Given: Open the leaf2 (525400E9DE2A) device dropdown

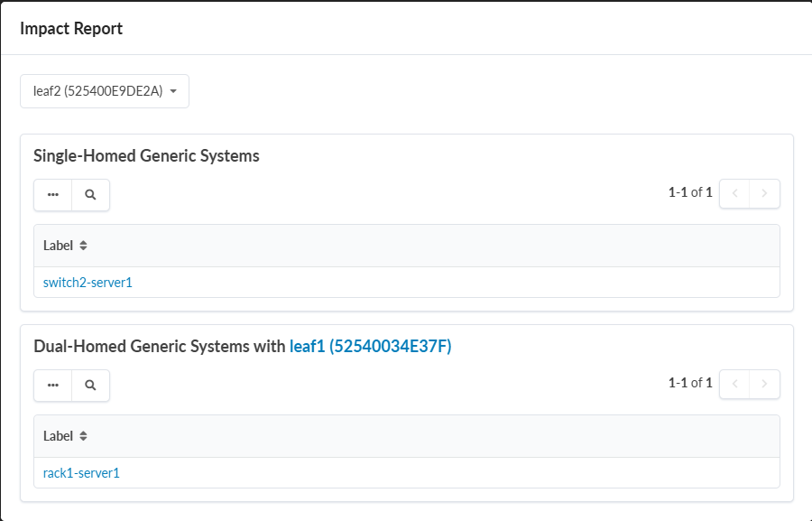Looking at the screenshot, I should pos(104,91).
